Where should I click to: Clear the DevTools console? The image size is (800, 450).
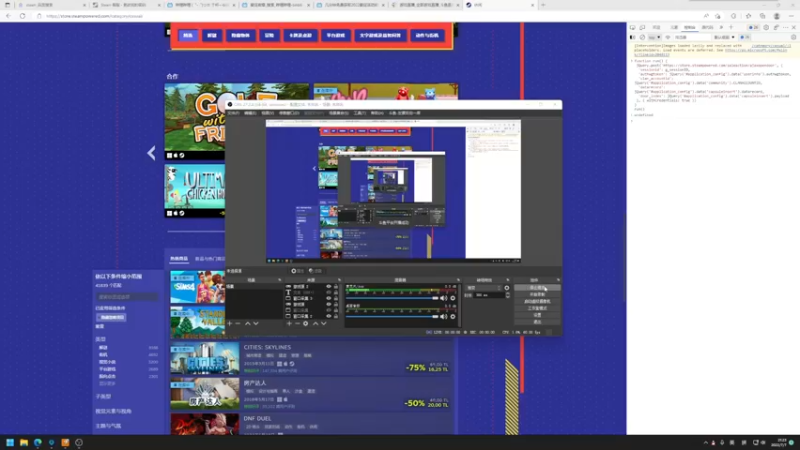(642, 37)
